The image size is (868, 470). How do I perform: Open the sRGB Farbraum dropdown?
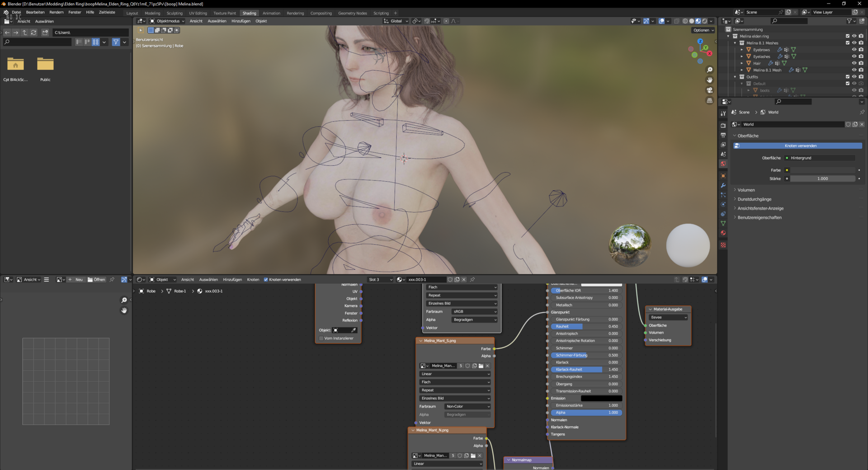pyautogui.click(x=475, y=312)
